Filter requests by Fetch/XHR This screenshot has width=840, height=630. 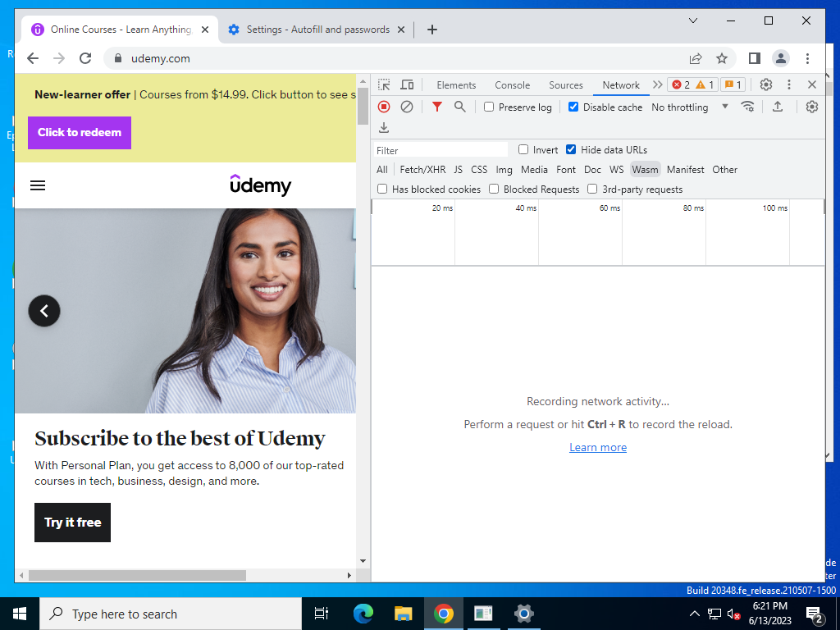click(422, 169)
